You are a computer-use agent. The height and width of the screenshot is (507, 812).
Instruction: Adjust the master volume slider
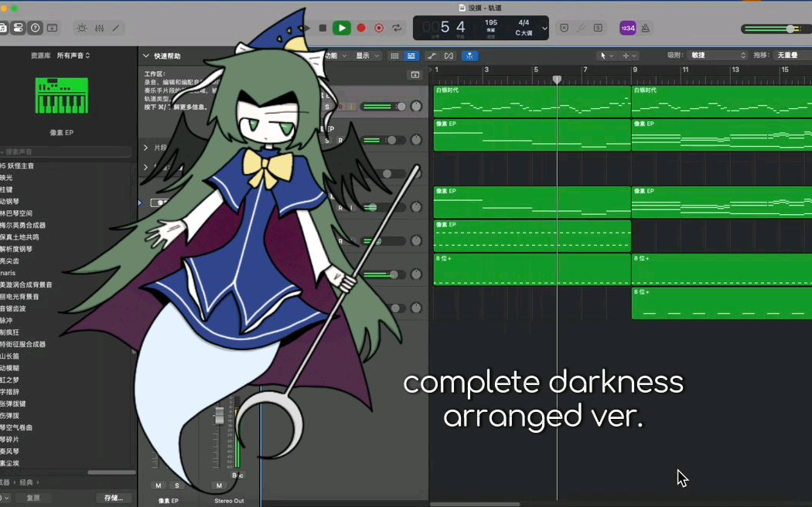(789, 29)
